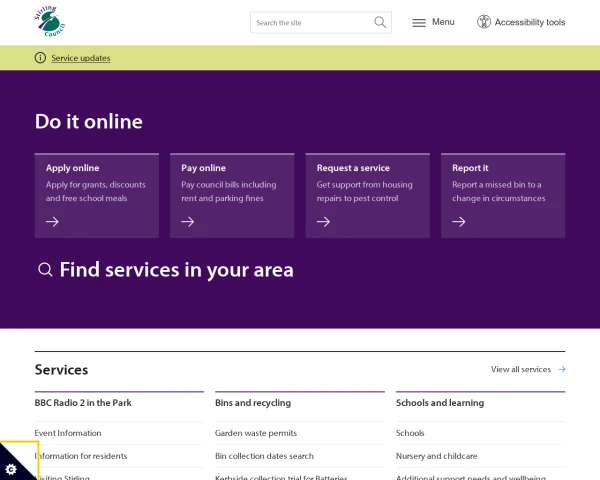The image size is (600, 480).
Task: Click the info icon beside Service updates
Action: pyautogui.click(x=40, y=58)
